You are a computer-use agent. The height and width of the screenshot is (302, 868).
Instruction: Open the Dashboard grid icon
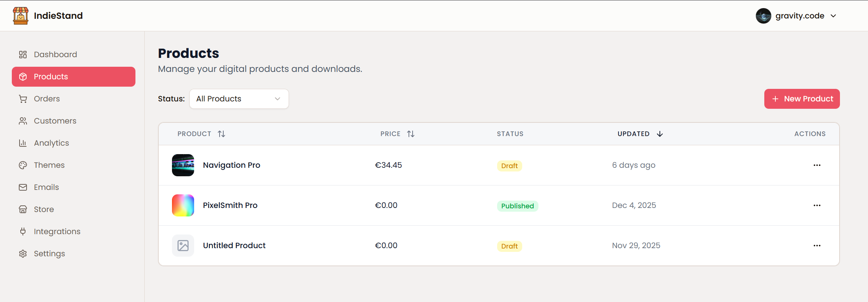pos(23,55)
